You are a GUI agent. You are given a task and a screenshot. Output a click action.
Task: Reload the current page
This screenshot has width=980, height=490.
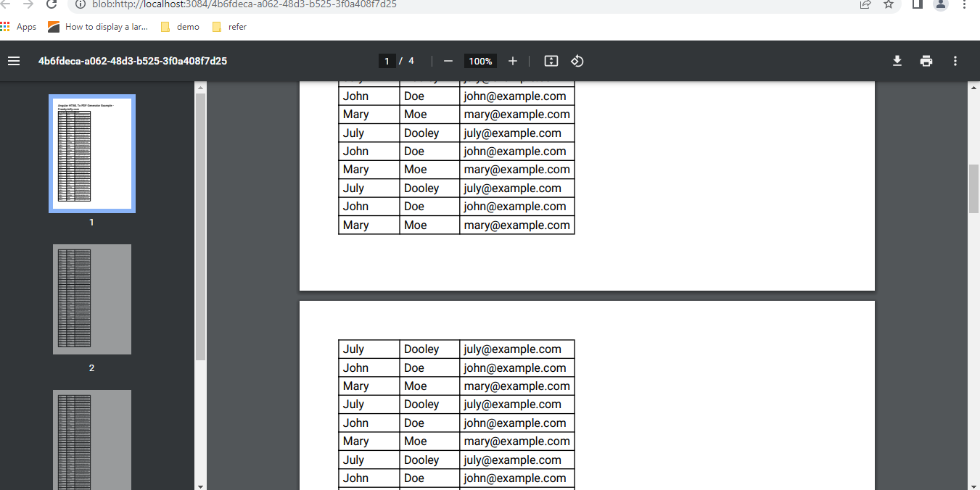point(51,5)
